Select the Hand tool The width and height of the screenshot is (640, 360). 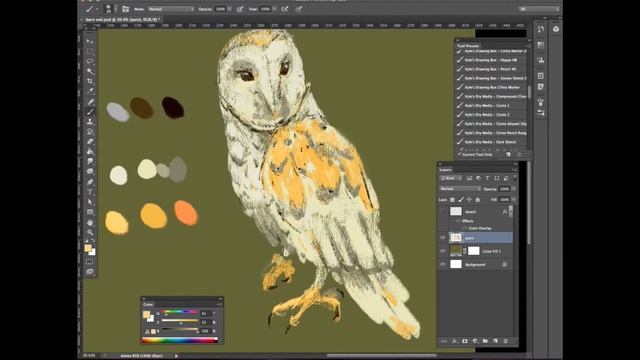(x=90, y=223)
